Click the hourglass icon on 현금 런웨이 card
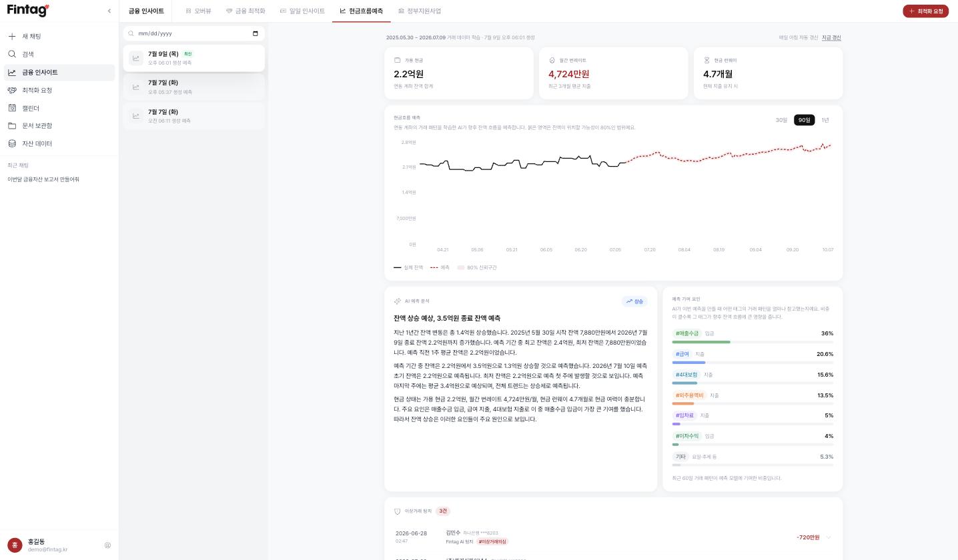This screenshot has height=560, width=958. [x=706, y=60]
